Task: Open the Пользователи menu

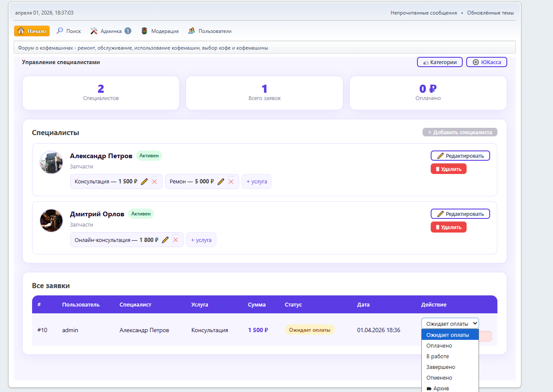Action: point(210,31)
